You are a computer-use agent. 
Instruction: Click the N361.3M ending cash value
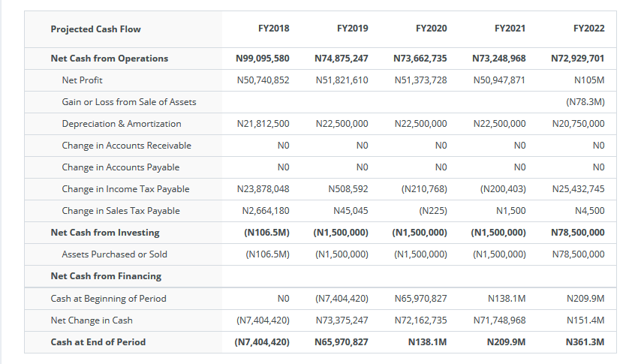(x=585, y=342)
